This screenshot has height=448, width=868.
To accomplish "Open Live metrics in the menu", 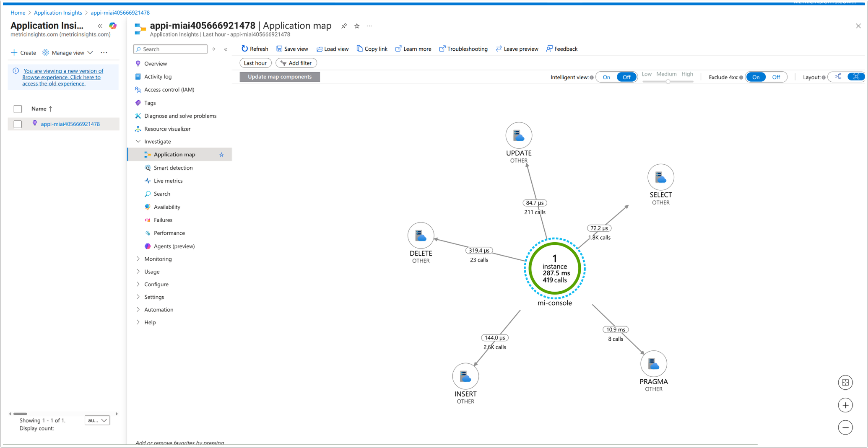I will coord(168,181).
